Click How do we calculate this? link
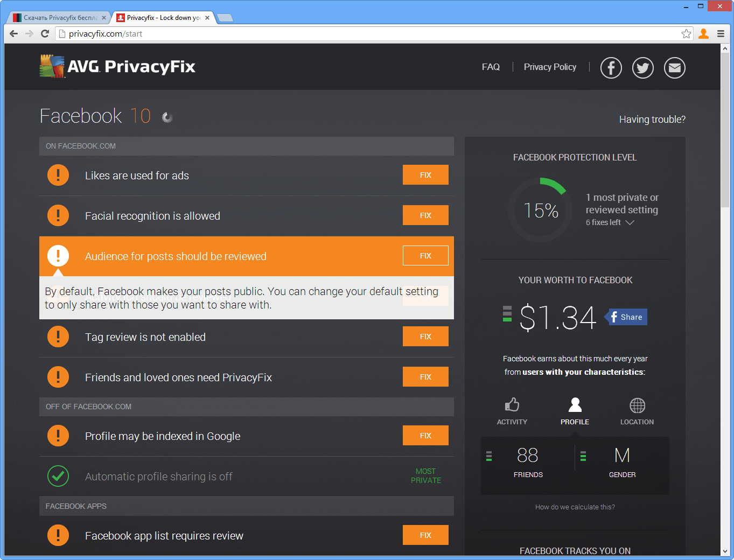The width and height of the screenshot is (734, 560). [x=575, y=507]
